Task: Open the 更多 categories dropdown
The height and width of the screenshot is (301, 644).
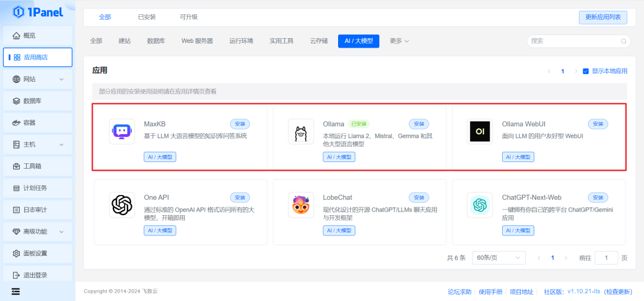Action: 399,41
